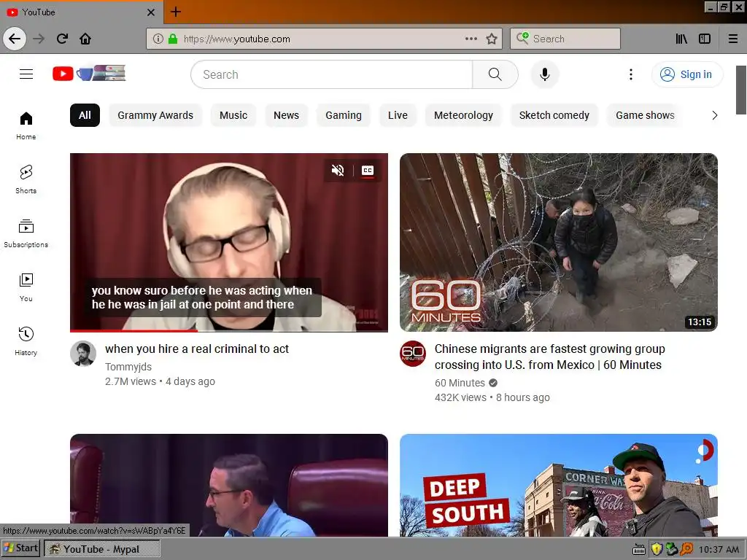
Task: Select the Gaming chip
Action: 344,115
